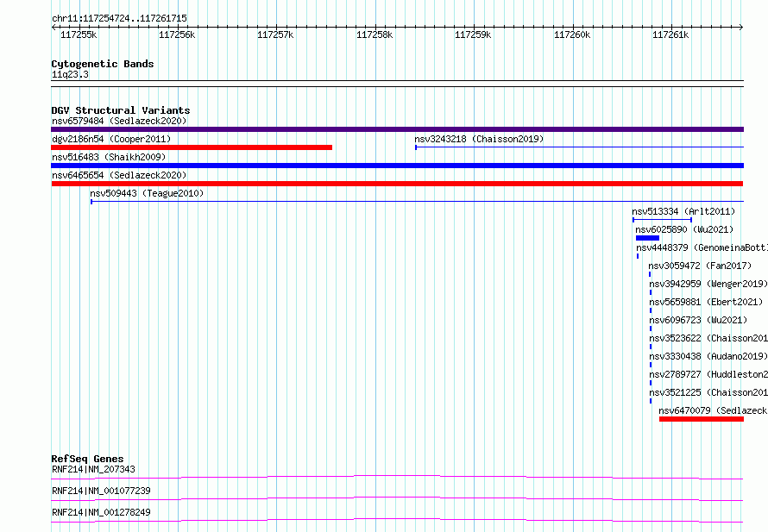Open the nsv3059472 (Fan2017) label
This screenshot has height=532, width=768.
point(700,266)
